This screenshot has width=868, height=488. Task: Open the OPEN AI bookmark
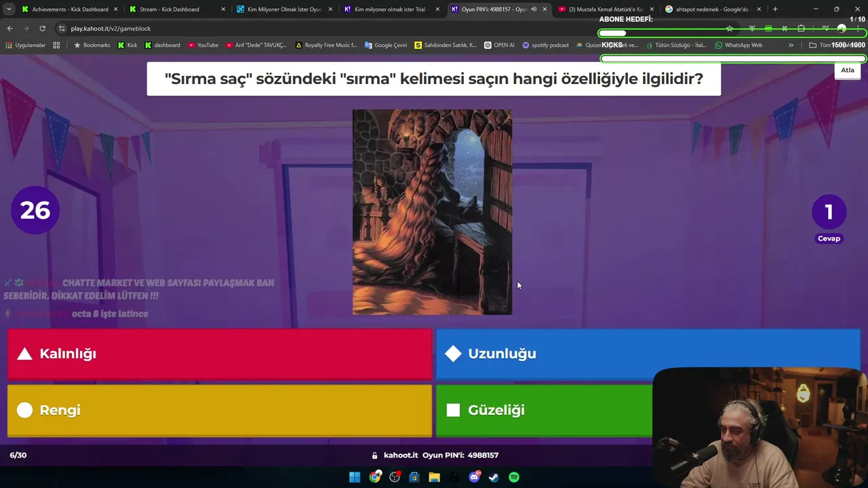[499, 45]
